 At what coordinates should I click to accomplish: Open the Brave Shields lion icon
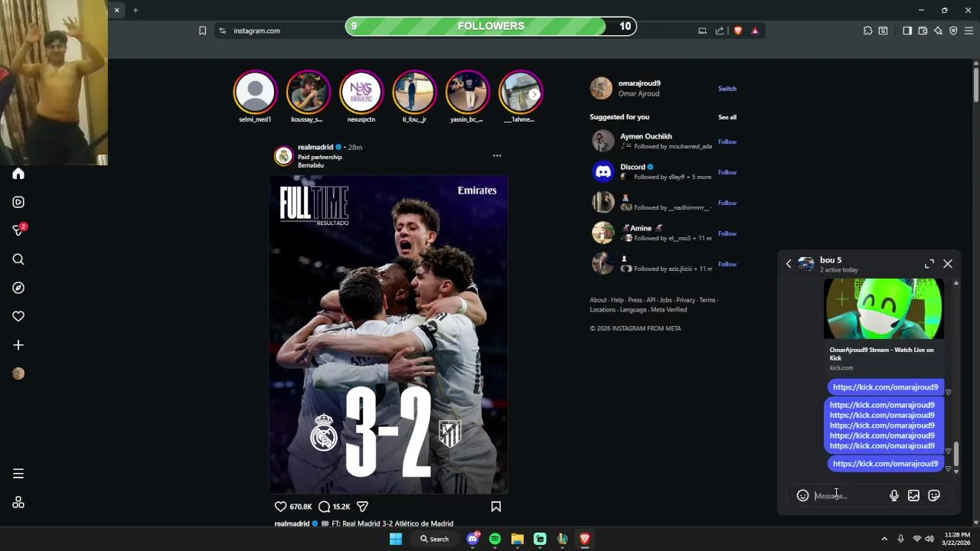point(738,31)
